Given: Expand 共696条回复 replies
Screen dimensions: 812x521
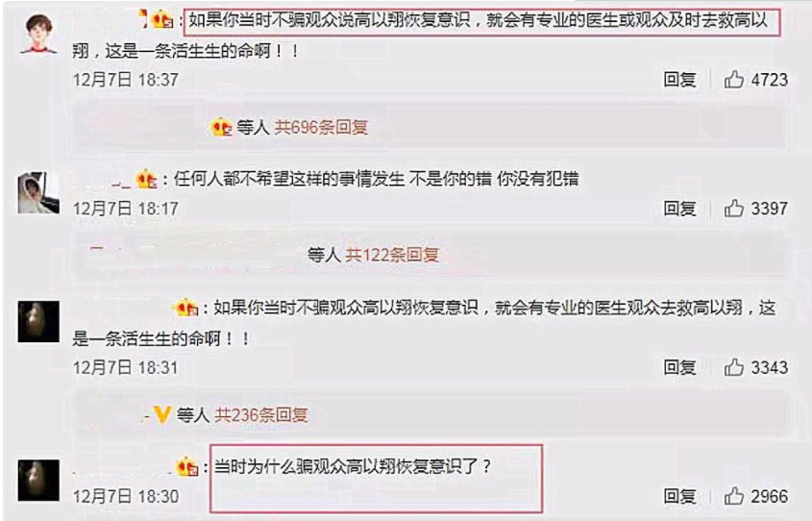Looking at the screenshot, I should pos(321,128).
